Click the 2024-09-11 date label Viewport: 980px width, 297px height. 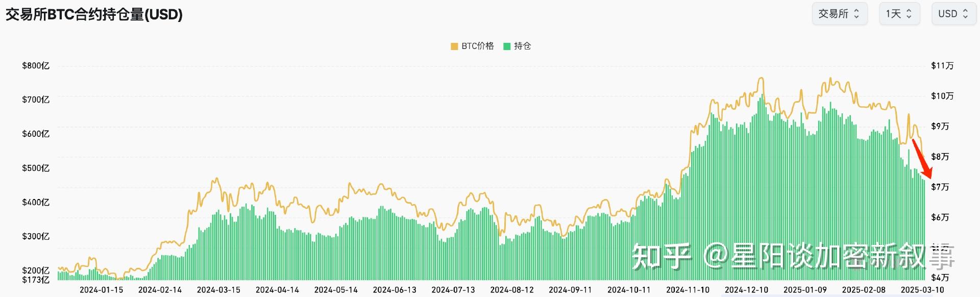571,290
